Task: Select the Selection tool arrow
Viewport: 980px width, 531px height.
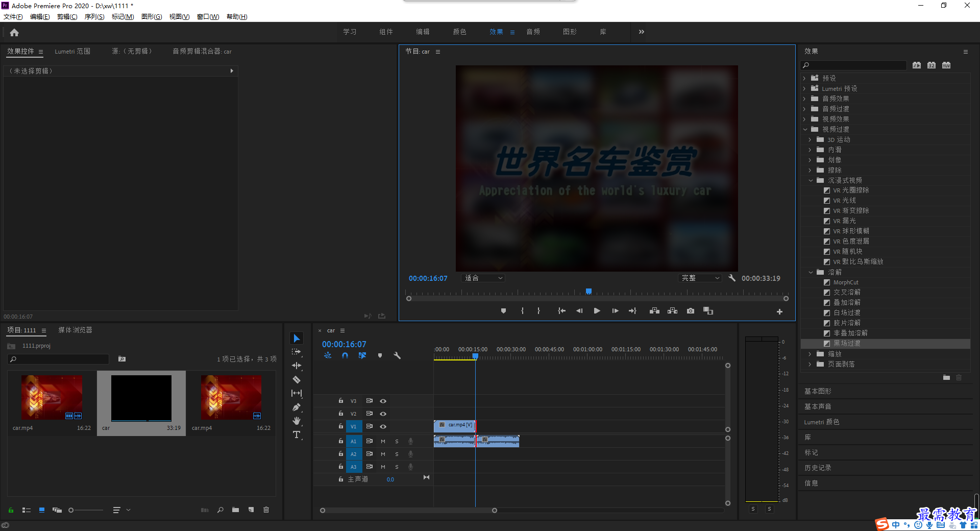Action: point(297,339)
